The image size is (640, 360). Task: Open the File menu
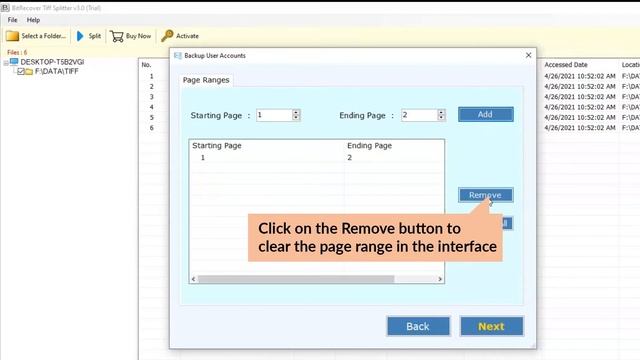13,20
